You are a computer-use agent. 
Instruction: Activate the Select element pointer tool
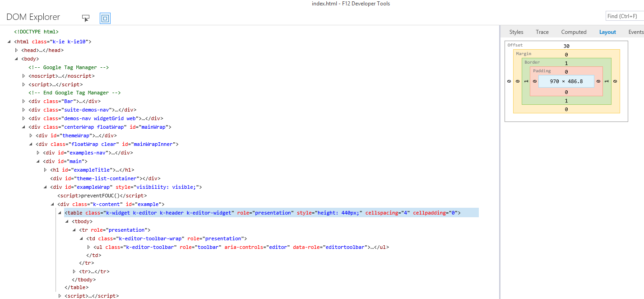pos(86,18)
